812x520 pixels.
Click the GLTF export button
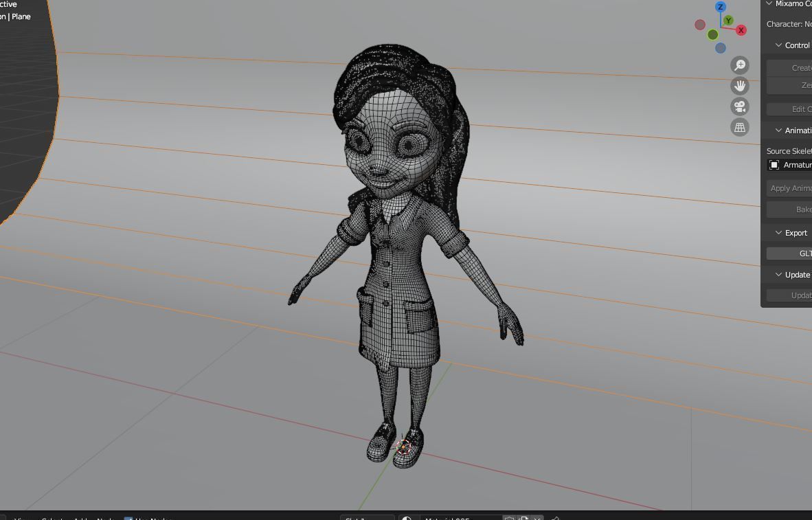(x=789, y=253)
